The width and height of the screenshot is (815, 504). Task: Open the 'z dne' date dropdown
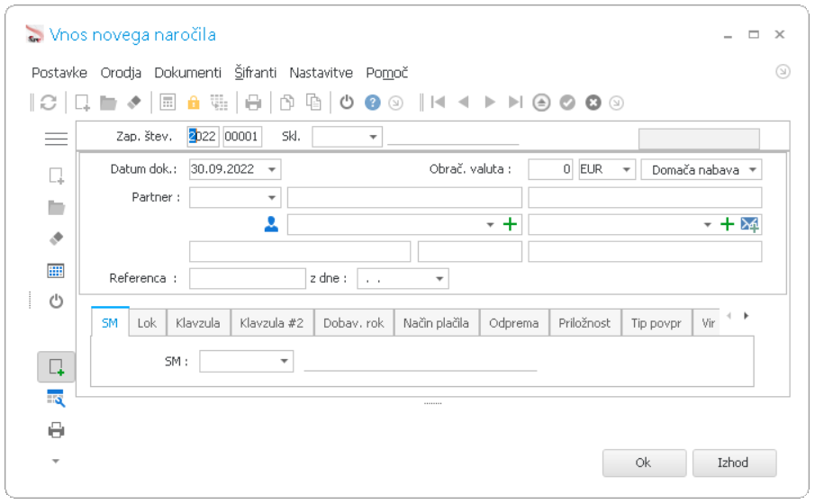coord(439,278)
